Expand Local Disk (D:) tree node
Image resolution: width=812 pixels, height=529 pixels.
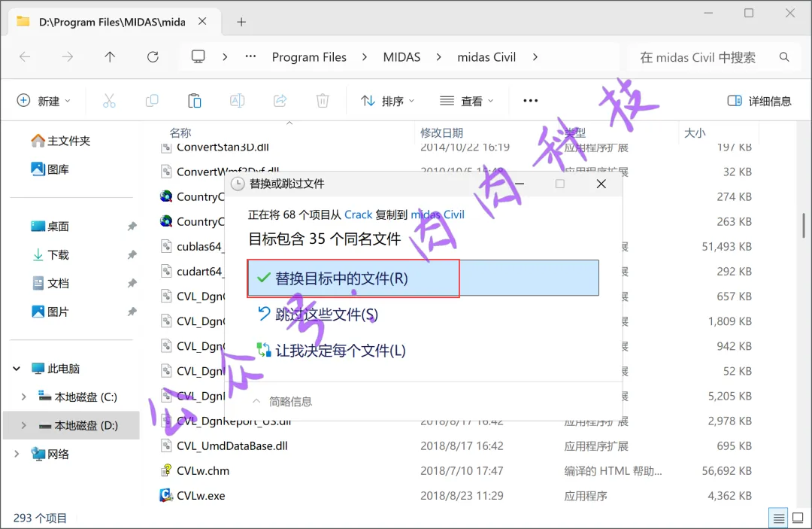23,425
